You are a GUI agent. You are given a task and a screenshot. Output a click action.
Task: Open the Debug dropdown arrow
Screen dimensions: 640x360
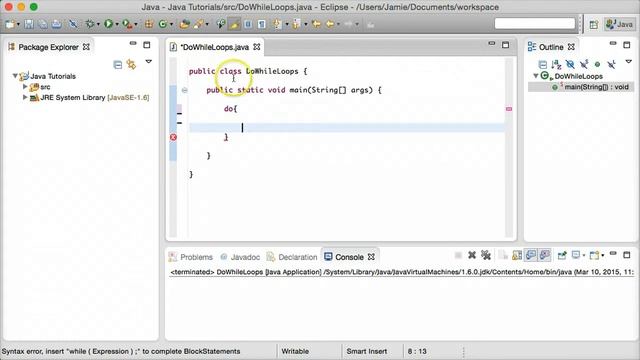[x=98, y=24]
